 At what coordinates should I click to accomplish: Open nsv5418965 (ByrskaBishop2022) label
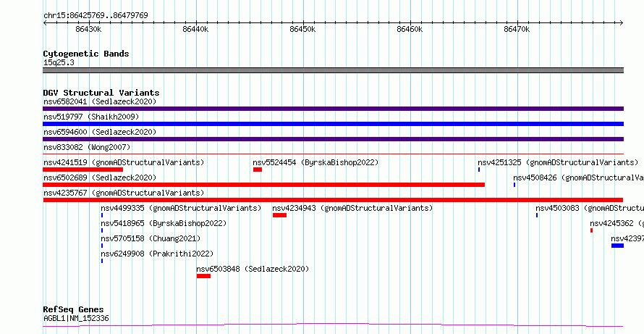tap(164, 223)
